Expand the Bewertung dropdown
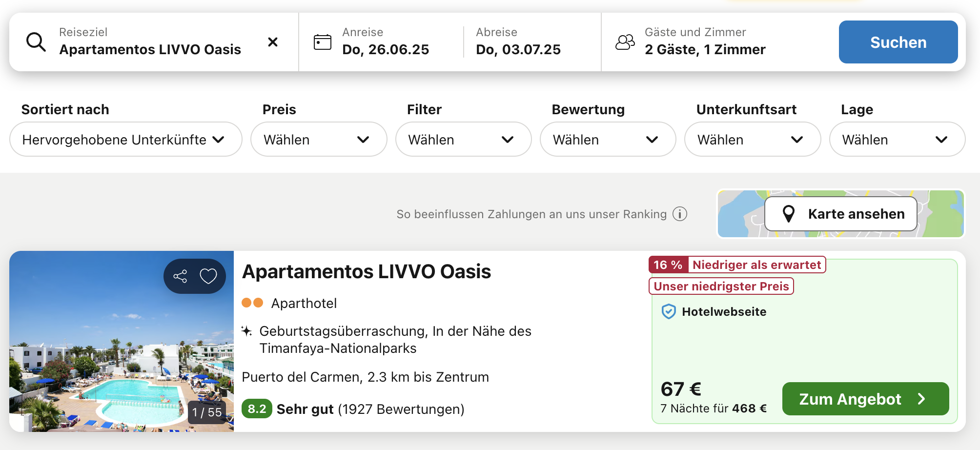Viewport: 980px width, 450px height. click(608, 139)
